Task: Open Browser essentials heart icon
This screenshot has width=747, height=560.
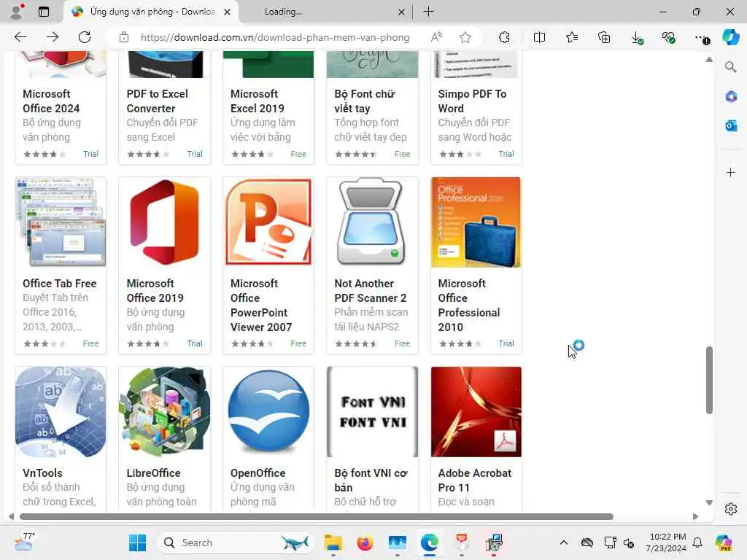Action: [668, 37]
